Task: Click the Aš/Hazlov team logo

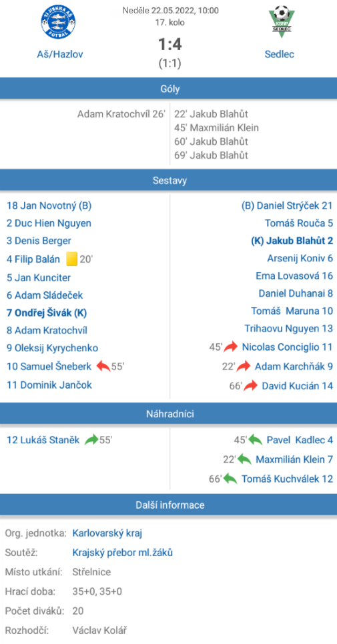Action: 58,22
